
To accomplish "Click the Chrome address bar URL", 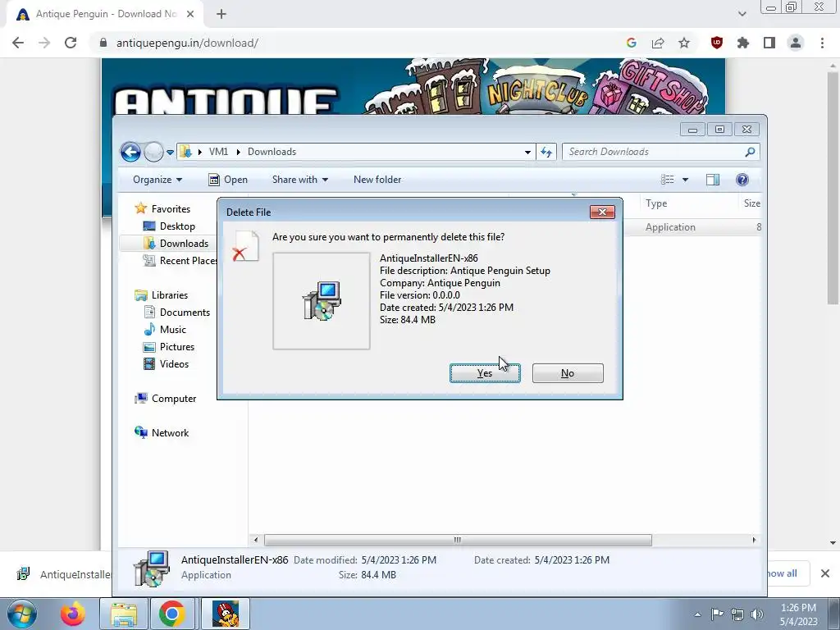I will pyautogui.click(x=187, y=43).
